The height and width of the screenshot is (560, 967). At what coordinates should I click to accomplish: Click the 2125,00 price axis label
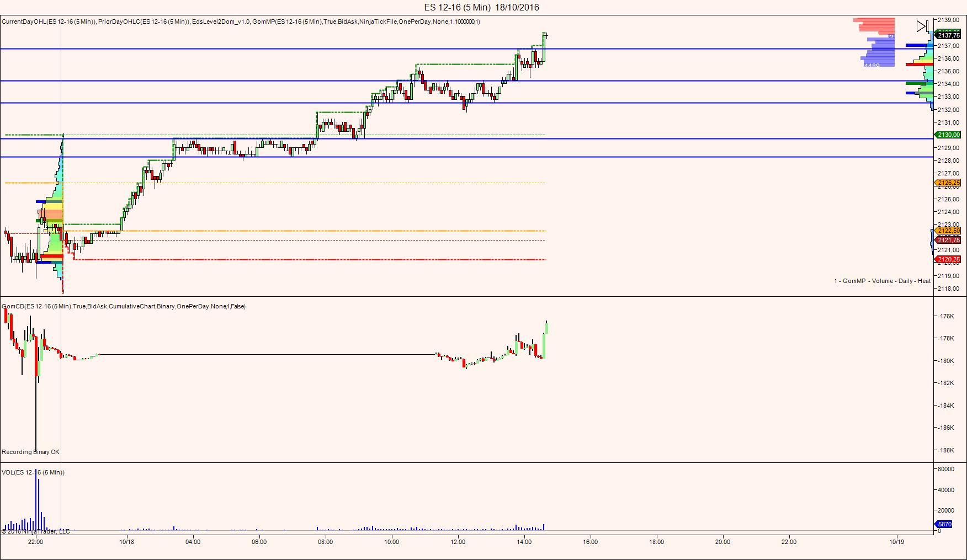948,199
